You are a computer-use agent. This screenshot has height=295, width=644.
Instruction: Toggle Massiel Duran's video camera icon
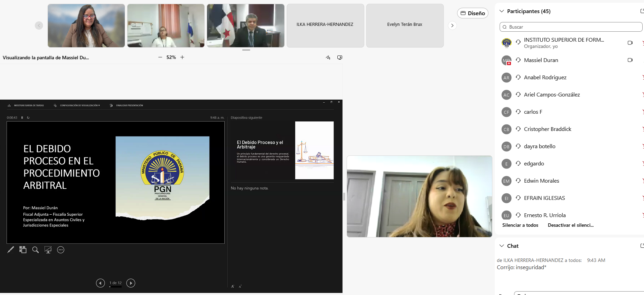click(x=630, y=60)
